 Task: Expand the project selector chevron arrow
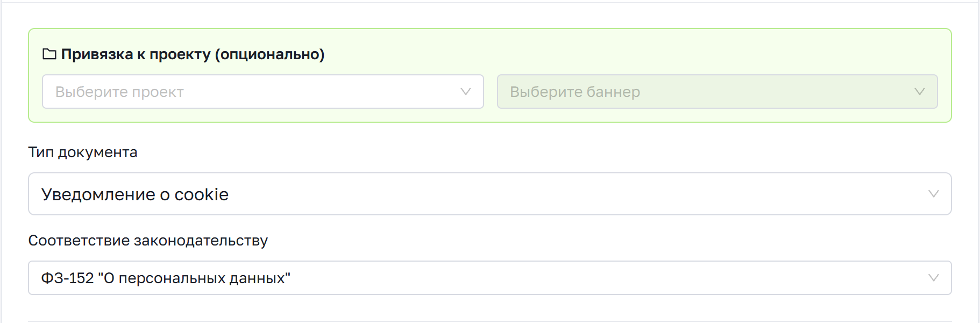click(x=466, y=92)
